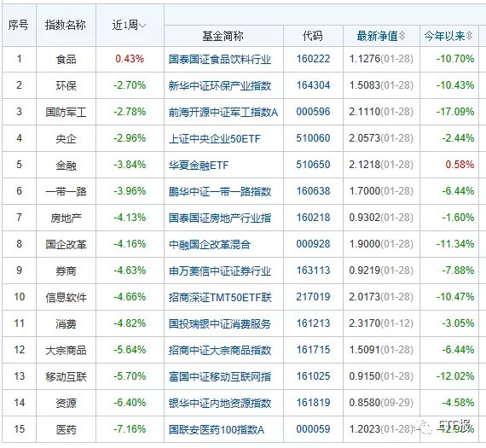Viewport: 486px width, 448px height.
Task: Click fund code 000928
Action: (313, 244)
